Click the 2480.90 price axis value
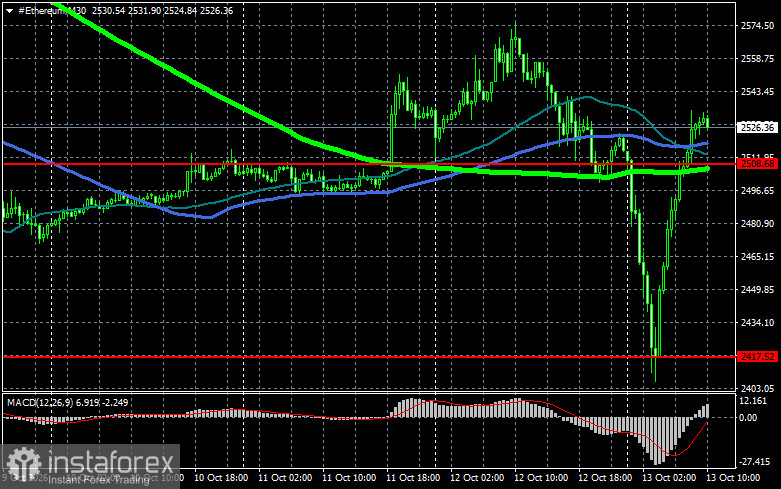Image resolution: width=781 pixels, height=489 pixels. pyautogui.click(x=757, y=224)
